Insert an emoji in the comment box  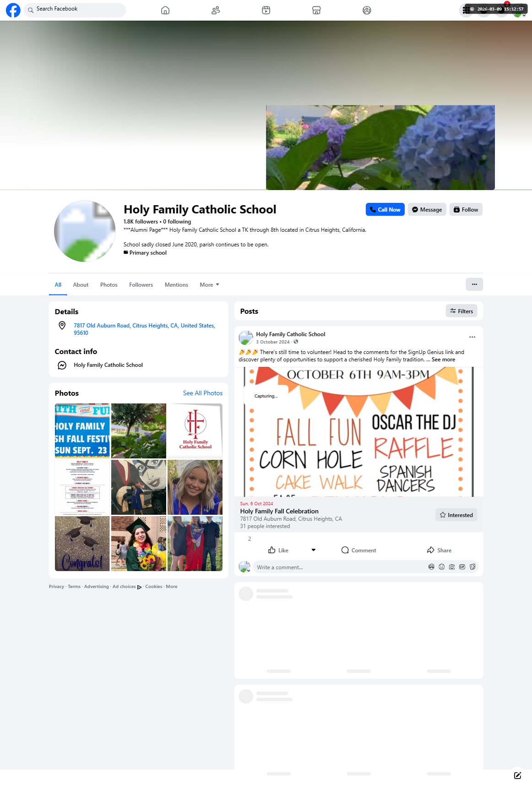point(441,567)
